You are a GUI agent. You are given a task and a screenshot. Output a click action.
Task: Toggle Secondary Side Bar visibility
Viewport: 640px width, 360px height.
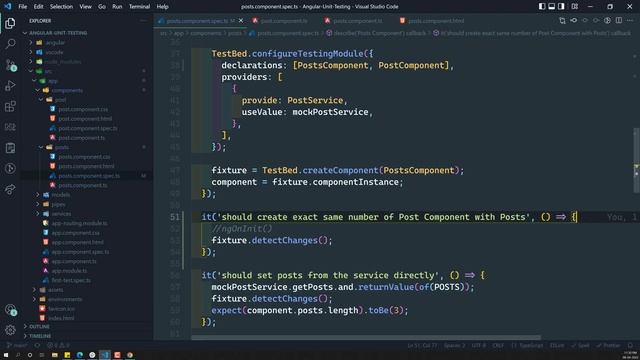coord(562,7)
